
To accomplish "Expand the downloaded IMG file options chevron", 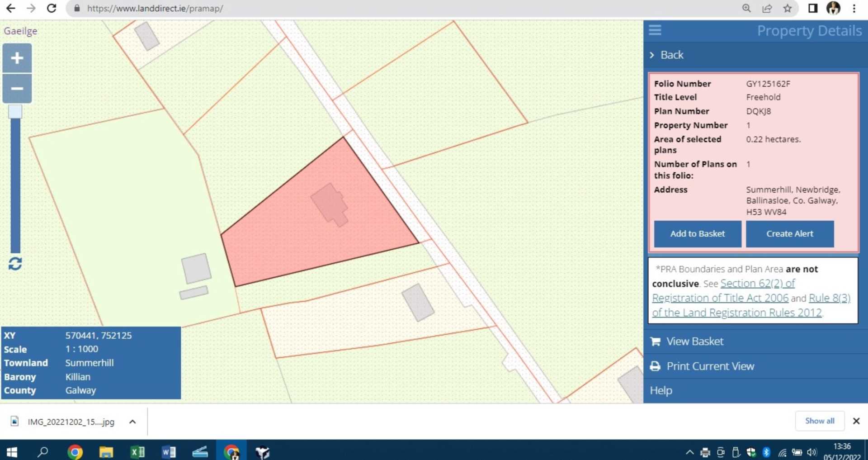I will coord(132,422).
